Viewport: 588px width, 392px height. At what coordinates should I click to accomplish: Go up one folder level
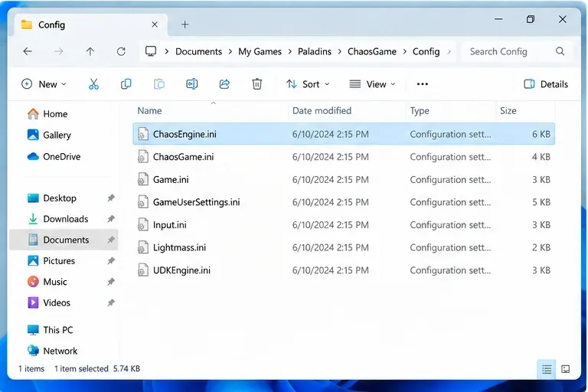click(90, 51)
